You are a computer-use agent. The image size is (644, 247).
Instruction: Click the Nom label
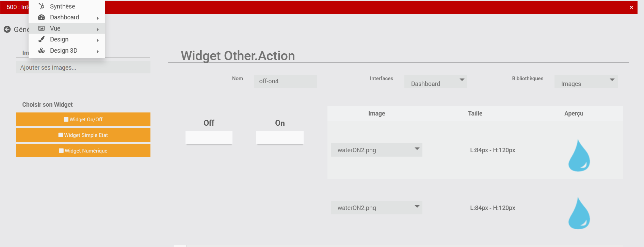click(x=238, y=78)
